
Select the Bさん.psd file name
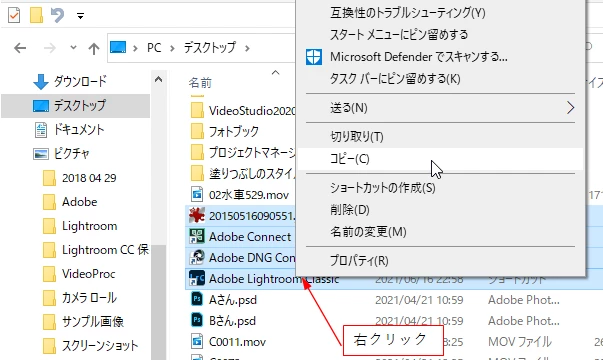(233, 321)
